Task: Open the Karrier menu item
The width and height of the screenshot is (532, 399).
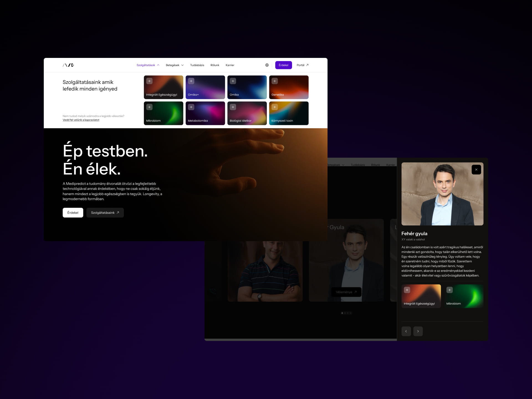Action: [230, 65]
